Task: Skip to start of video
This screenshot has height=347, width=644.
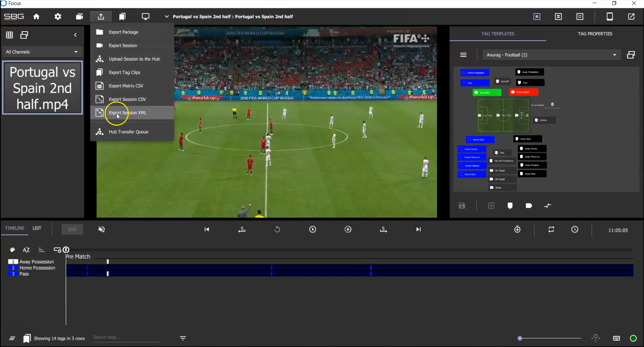Action: 207,230
